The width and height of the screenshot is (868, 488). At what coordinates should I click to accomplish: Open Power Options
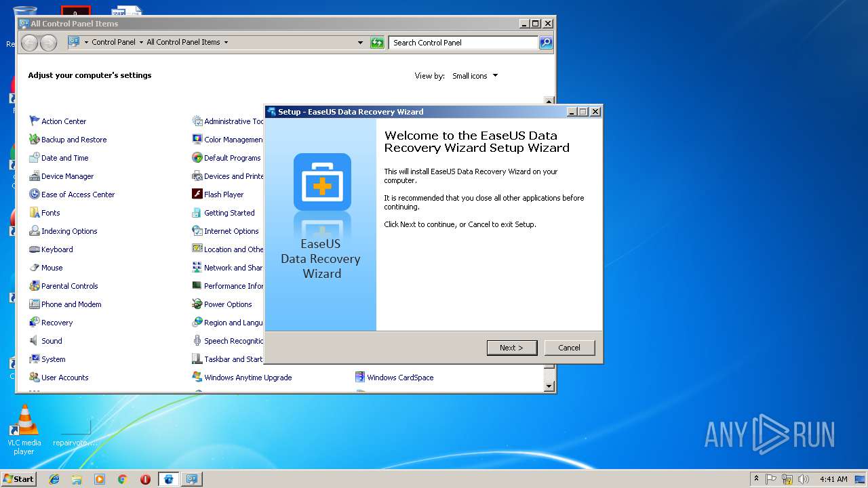point(222,304)
